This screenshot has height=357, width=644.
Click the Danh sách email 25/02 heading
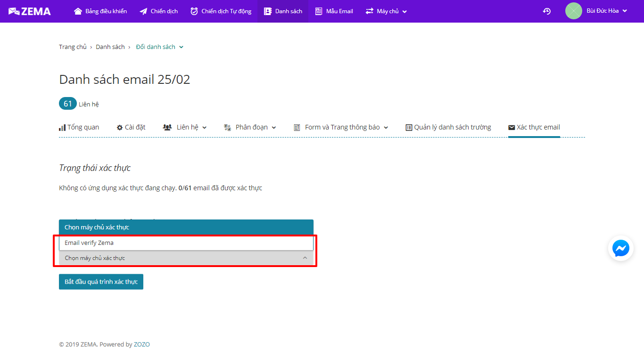(124, 79)
